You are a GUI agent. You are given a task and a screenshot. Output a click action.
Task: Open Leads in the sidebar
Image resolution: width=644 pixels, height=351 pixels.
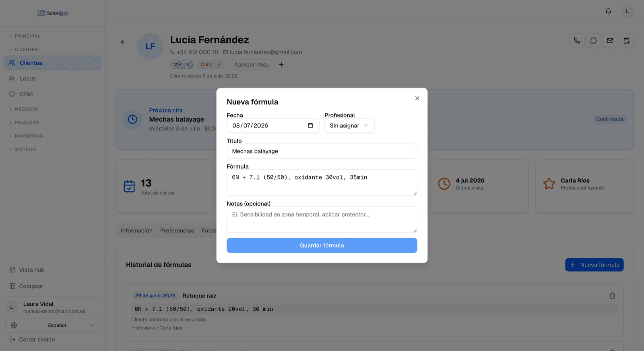(x=53, y=79)
